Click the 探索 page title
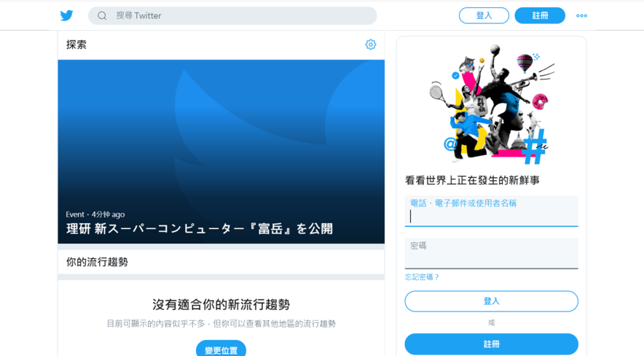 pyautogui.click(x=76, y=44)
